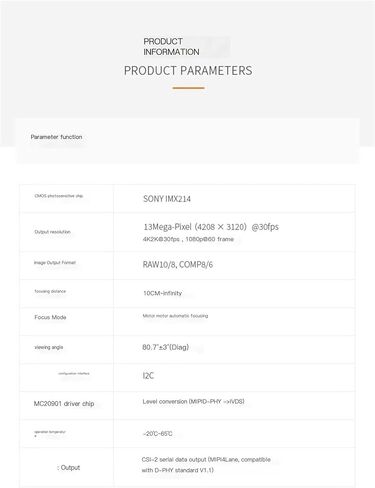Select the PRODUCT INFORMATION title text

coord(171,47)
